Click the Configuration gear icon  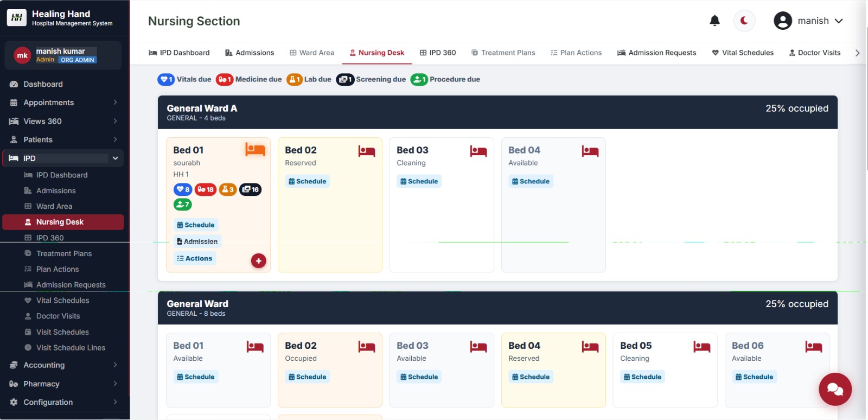tap(14, 402)
